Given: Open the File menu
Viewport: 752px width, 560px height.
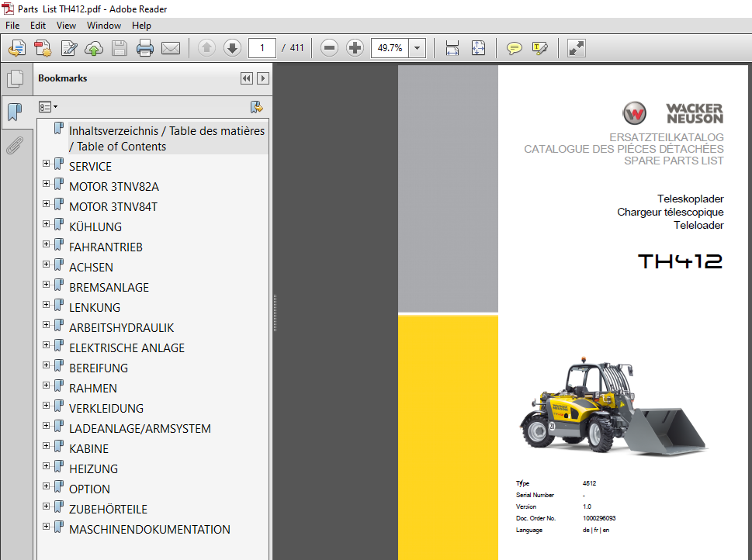Looking at the screenshot, I should tap(12, 26).
